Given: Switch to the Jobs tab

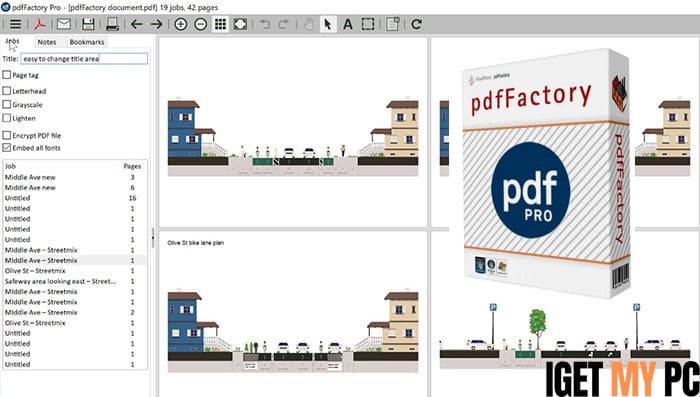Looking at the screenshot, I should (x=12, y=41).
